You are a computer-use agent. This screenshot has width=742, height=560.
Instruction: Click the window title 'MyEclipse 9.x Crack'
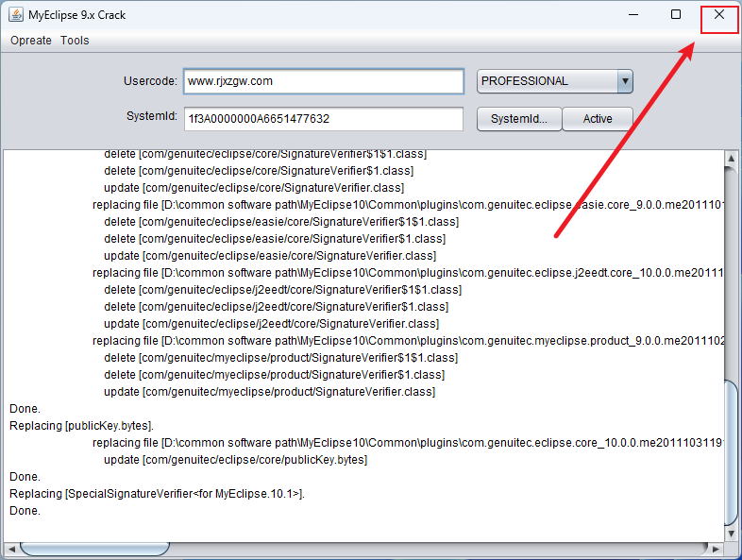click(77, 15)
